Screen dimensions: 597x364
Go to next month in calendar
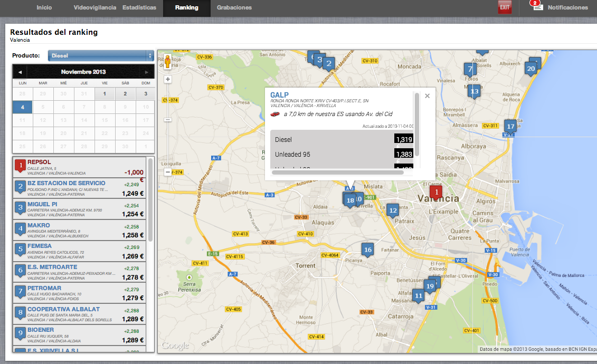point(147,72)
